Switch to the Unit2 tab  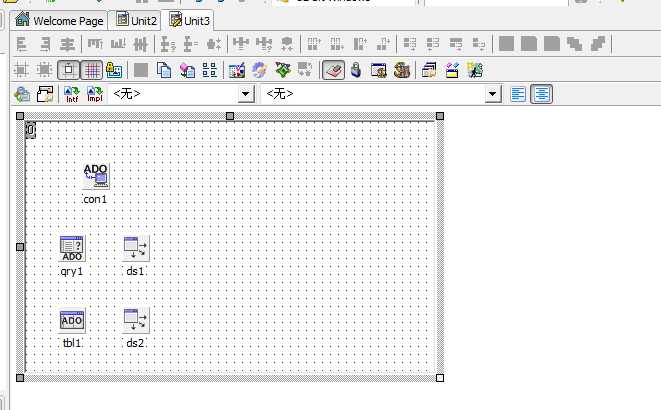(136, 20)
